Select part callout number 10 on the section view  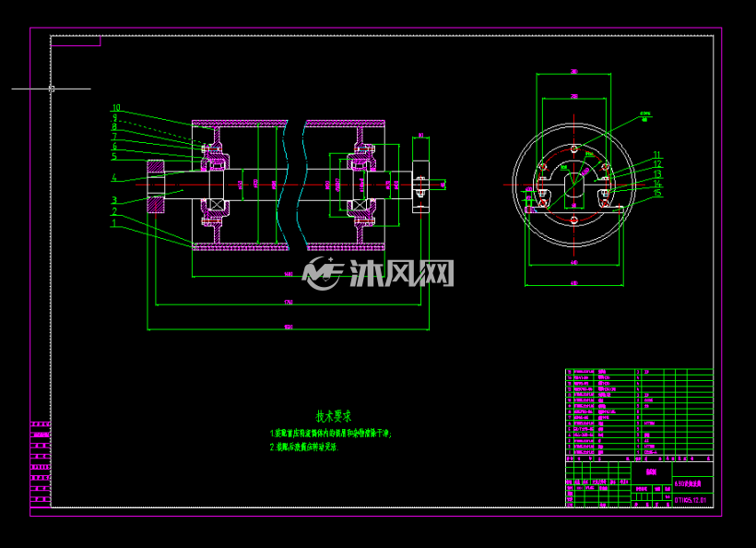[116, 108]
